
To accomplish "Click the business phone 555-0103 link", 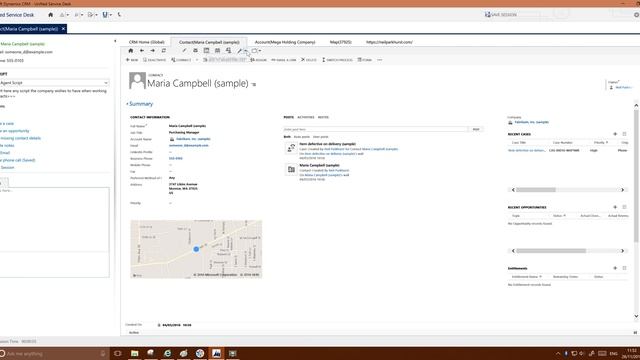I will (176, 158).
